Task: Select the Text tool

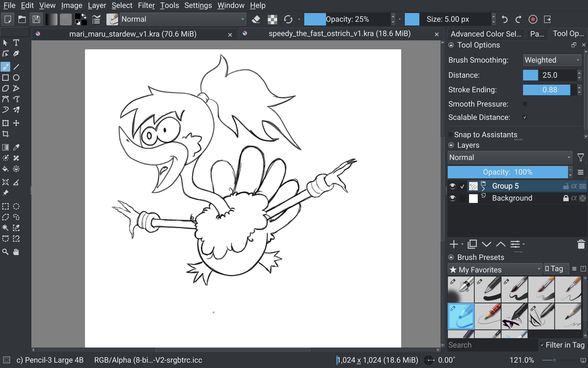Action: pyautogui.click(x=16, y=43)
